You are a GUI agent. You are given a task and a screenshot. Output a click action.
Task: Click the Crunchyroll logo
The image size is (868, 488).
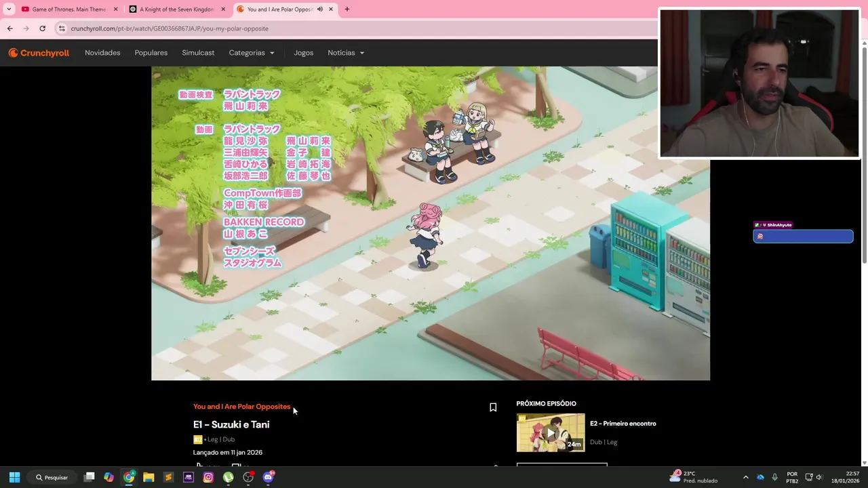click(x=39, y=53)
